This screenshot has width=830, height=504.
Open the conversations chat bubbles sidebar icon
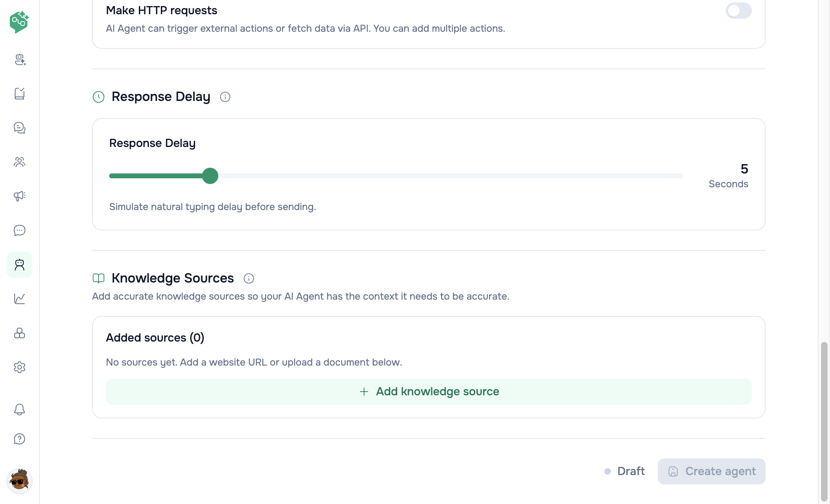pyautogui.click(x=20, y=128)
